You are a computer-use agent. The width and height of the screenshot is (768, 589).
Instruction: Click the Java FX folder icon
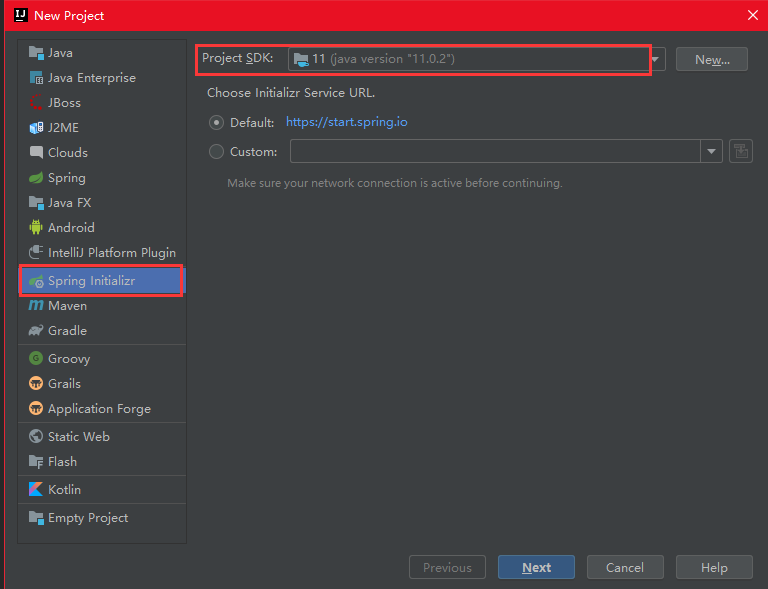coord(36,202)
